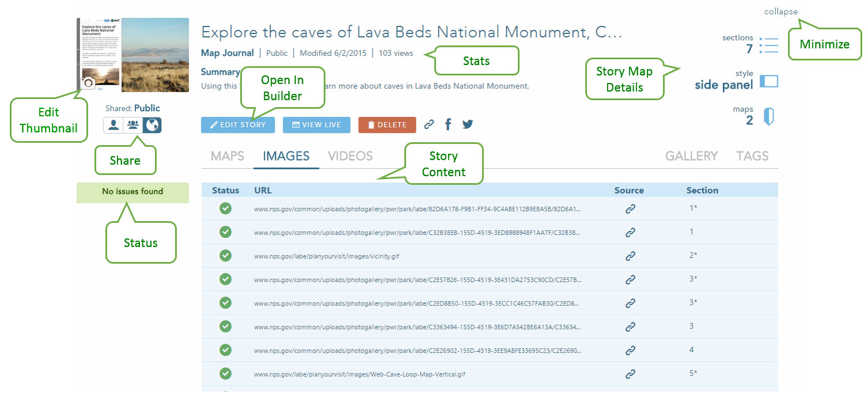Viewport: 868px width, 399px height.
Task: Click the red DELETE button
Action: click(x=387, y=125)
